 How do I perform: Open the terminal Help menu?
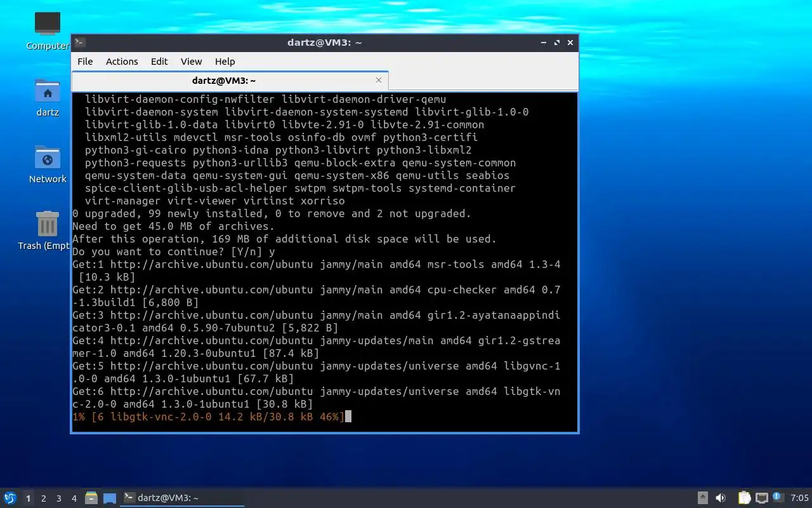(225, 62)
